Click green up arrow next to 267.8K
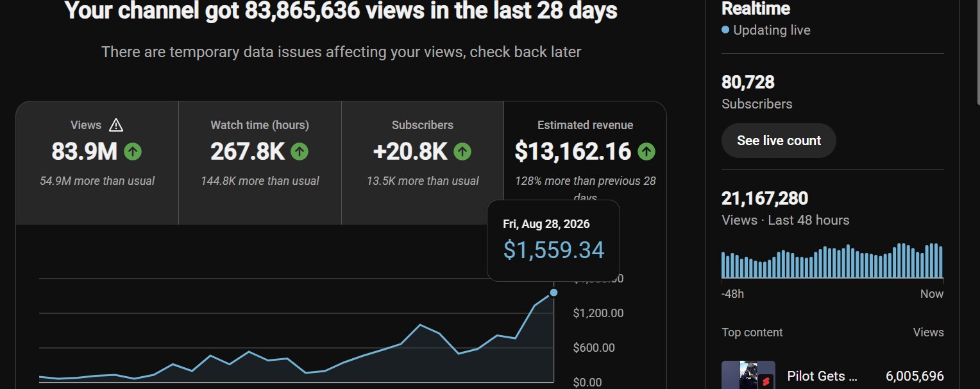Screen dimensions: 980x389 (x=300, y=151)
